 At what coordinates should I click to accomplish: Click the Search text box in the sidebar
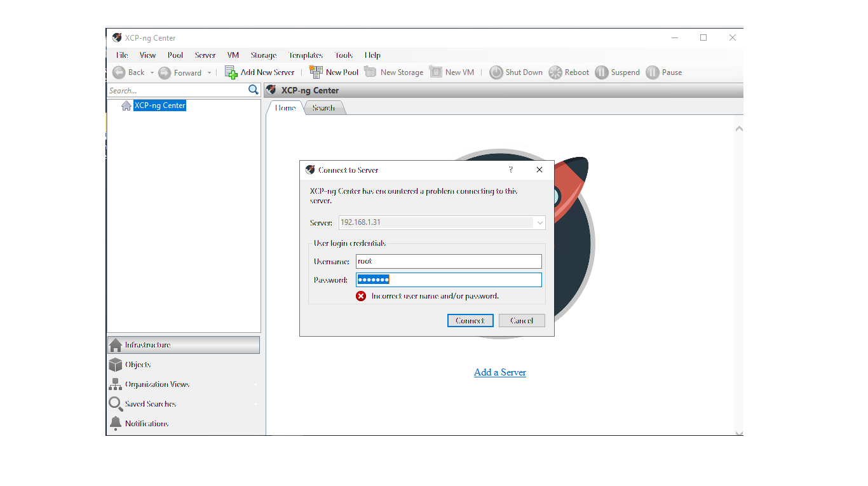point(177,90)
